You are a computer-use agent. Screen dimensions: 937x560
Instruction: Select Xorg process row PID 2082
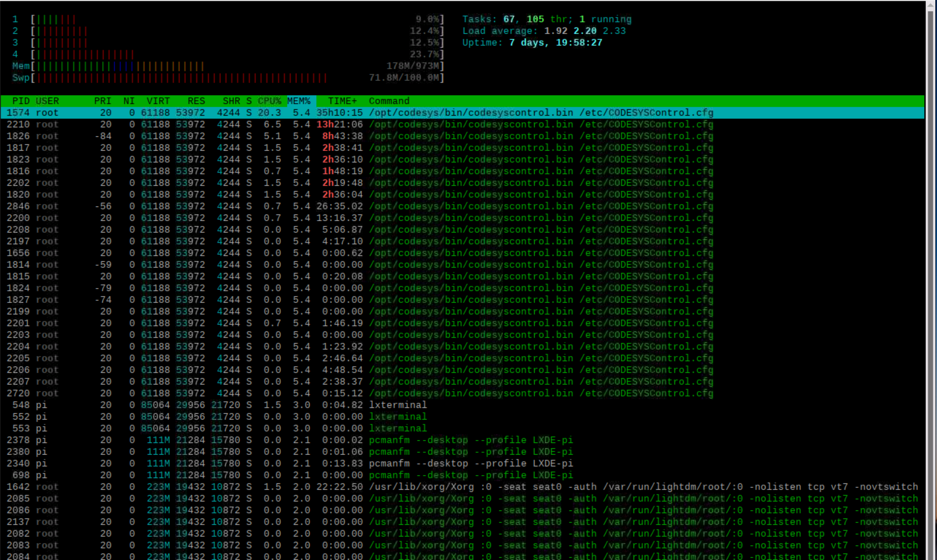coord(462,534)
